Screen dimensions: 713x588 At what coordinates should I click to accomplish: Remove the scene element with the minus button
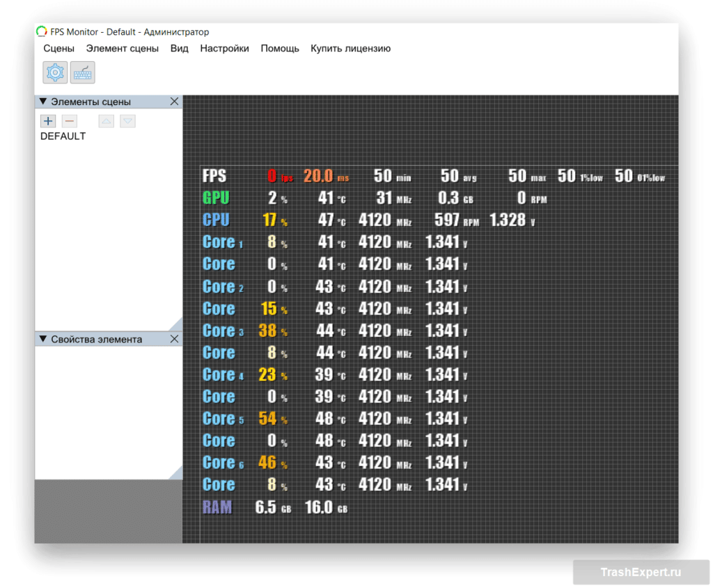[70, 121]
